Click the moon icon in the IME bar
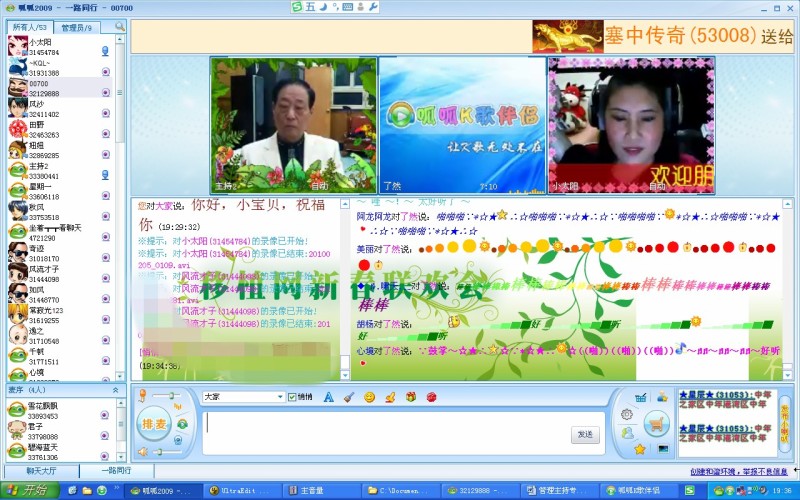This screenshot has width=800, height=500. [323, 7]
